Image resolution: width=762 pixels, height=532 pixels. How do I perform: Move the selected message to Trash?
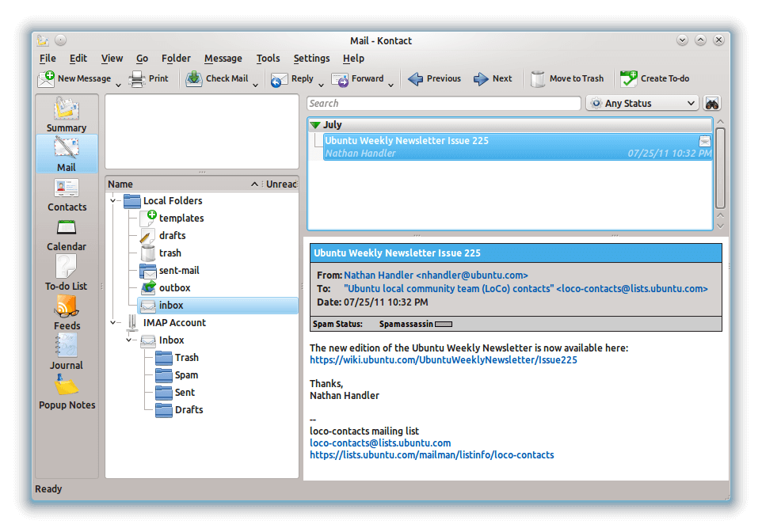coord(568,78)
